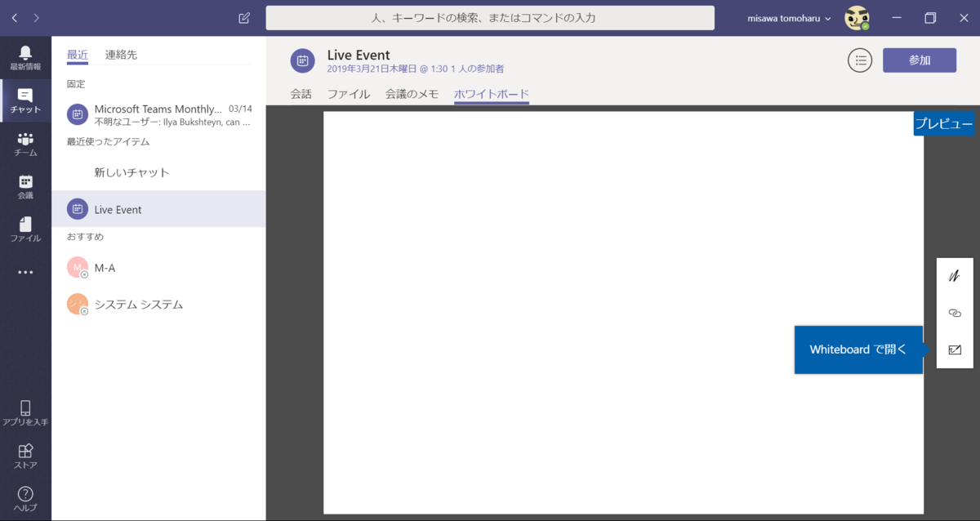Click the M-A contact avatar
The width and height of the screenshot is (980, 521).
(x=77, y=268)
